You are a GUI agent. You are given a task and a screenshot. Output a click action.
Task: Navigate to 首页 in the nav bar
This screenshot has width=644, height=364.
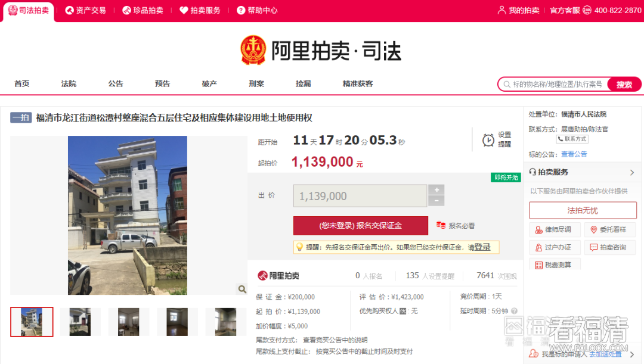tap(22, 84)
